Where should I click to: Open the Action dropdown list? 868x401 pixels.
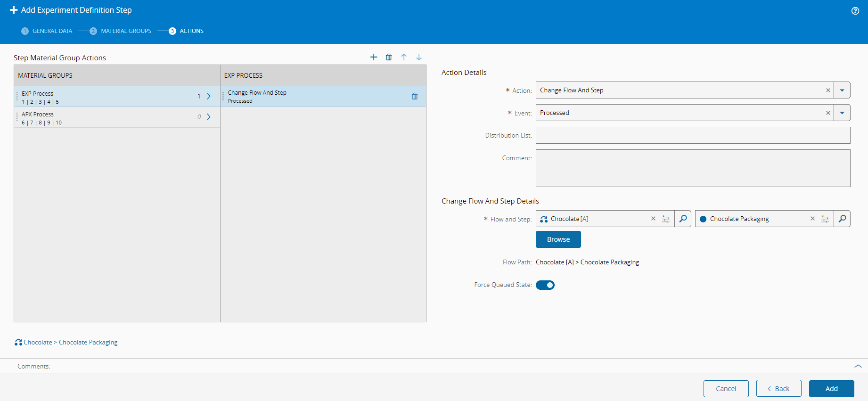(842, 90)
